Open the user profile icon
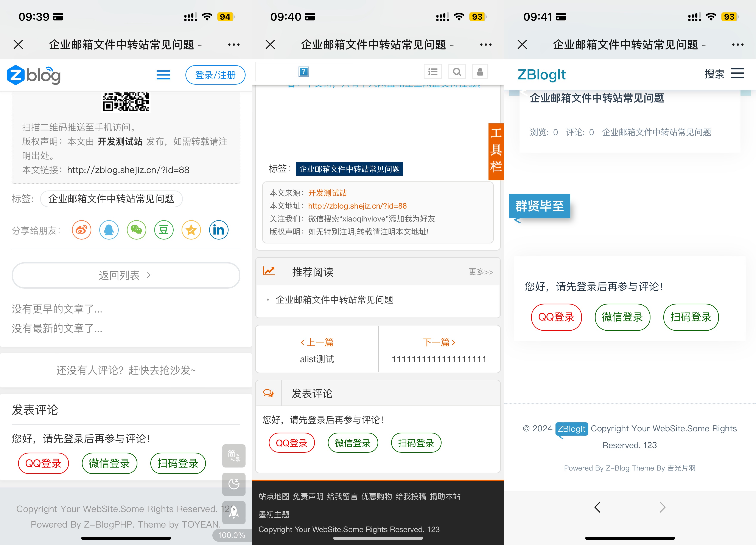This screenshot has height=545, width=756. tap(480, 71)
